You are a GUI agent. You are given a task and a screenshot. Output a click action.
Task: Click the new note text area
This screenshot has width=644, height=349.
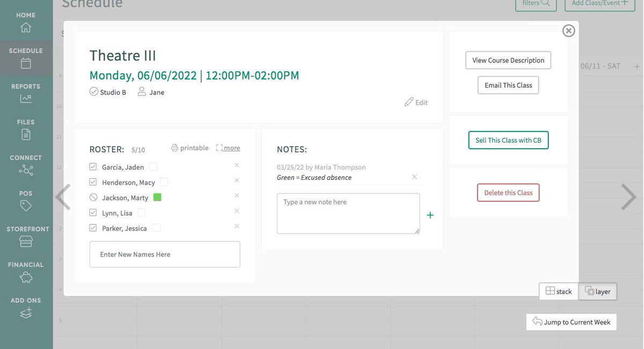pyautogui.click(x=348, y=214)
